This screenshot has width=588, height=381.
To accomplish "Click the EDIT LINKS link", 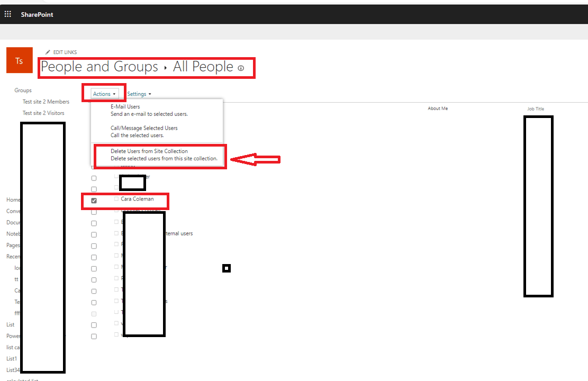I will (x=65, y=52).
